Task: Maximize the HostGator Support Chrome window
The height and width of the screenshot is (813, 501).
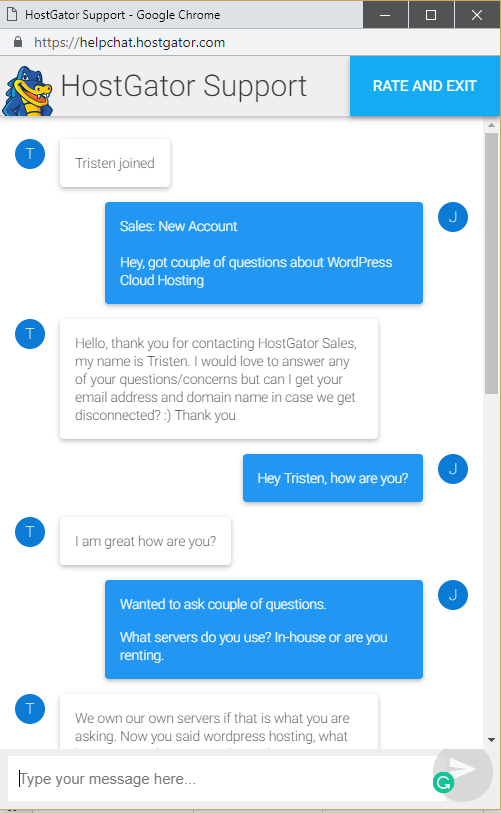Action: (431, 15)
